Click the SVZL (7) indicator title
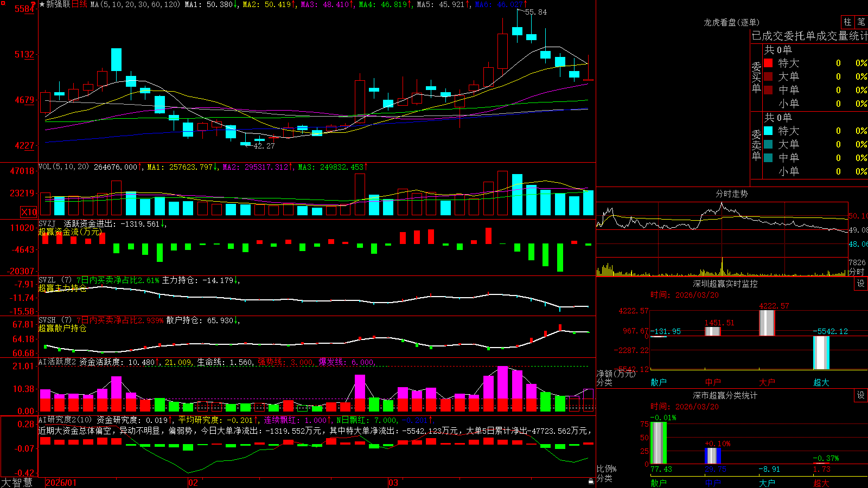 55,280
